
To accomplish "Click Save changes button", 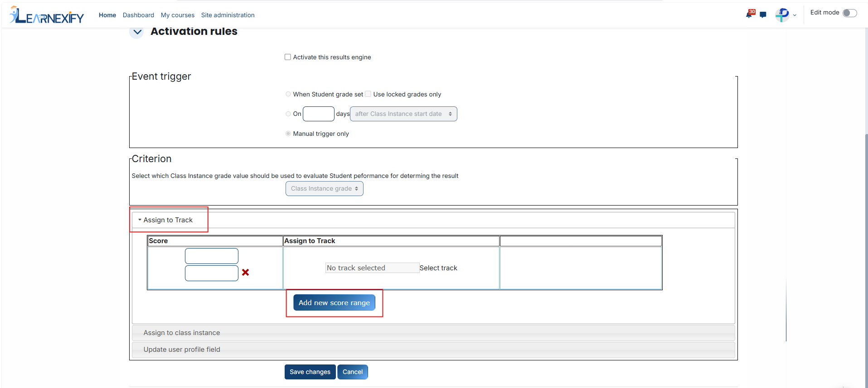I will (310, 372).
